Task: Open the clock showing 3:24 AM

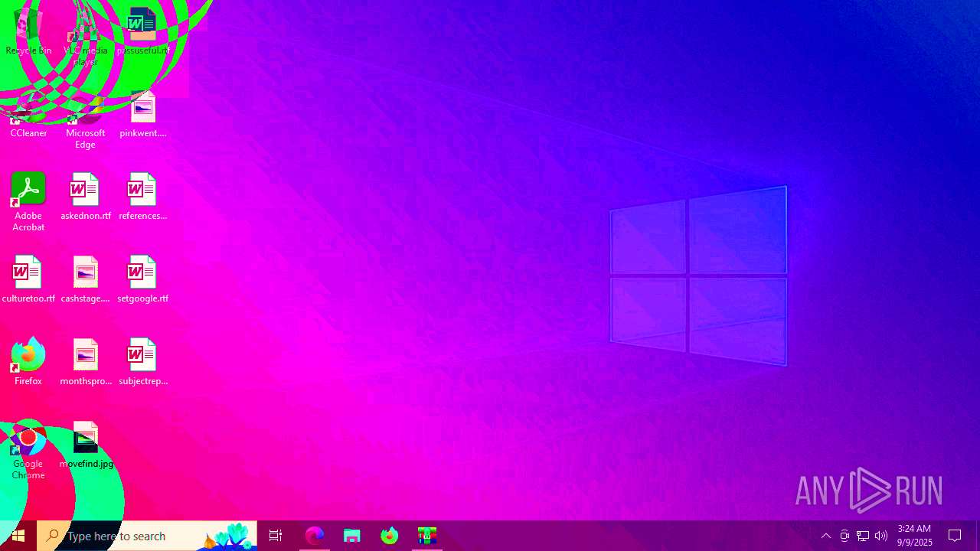Action: 915,536
